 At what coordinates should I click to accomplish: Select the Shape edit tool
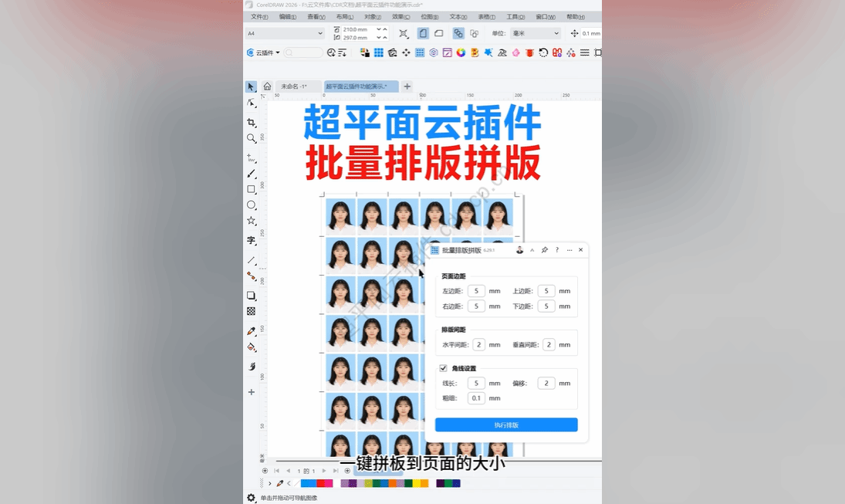251,103
